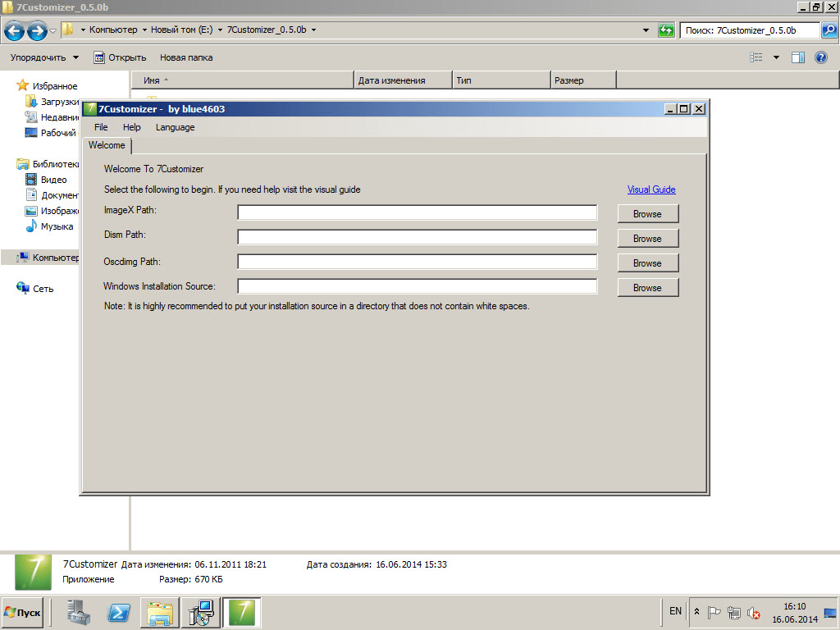The image size is (840, 630).
Task: Click the Windows Installation Source field
Action: (x=418, y=286)
